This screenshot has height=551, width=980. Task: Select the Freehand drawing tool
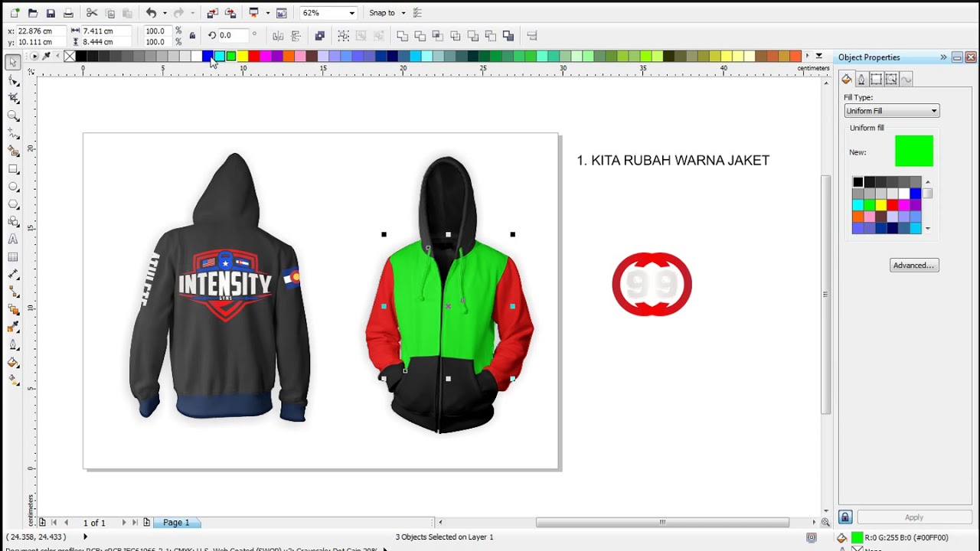13,133
